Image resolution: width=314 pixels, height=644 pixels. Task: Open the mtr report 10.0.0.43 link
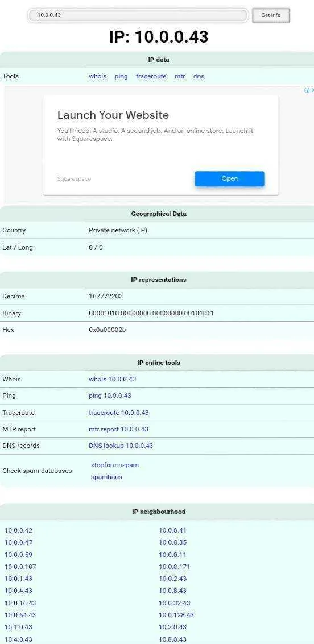tap(118, 429)
